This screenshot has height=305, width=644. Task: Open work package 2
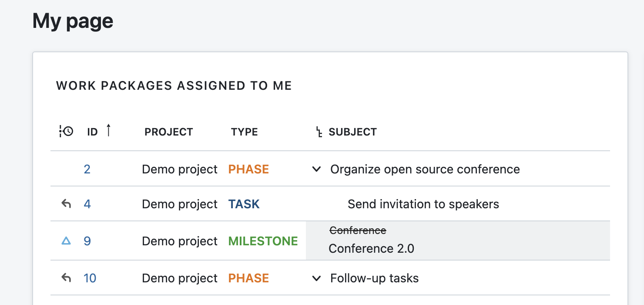[86, 169]
